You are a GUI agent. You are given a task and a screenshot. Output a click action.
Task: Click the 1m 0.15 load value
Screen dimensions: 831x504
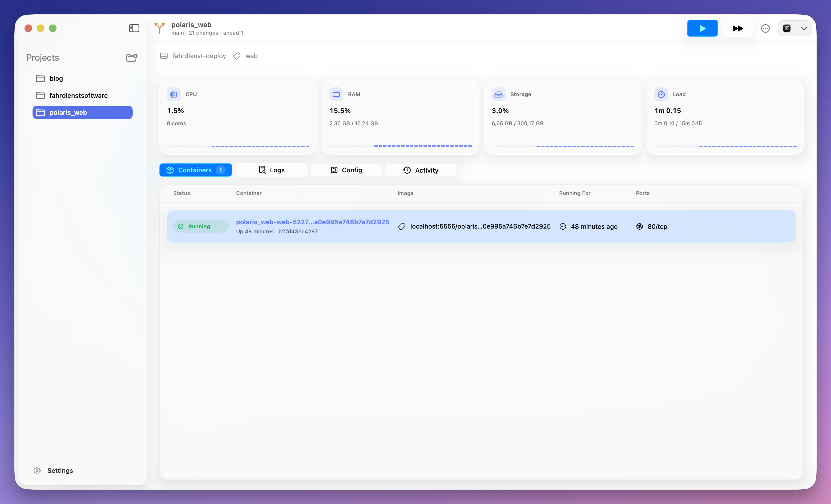tap(668, 111)
